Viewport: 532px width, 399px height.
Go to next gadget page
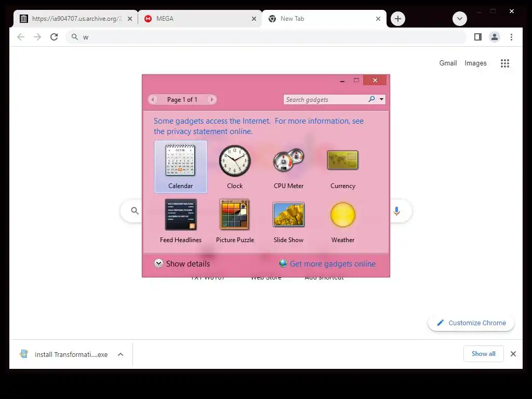click(212, 99)
